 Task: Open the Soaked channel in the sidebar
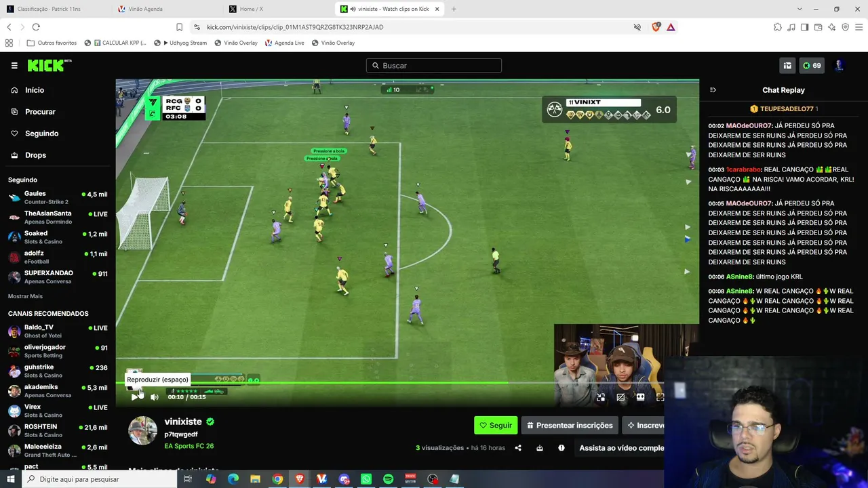58,237
